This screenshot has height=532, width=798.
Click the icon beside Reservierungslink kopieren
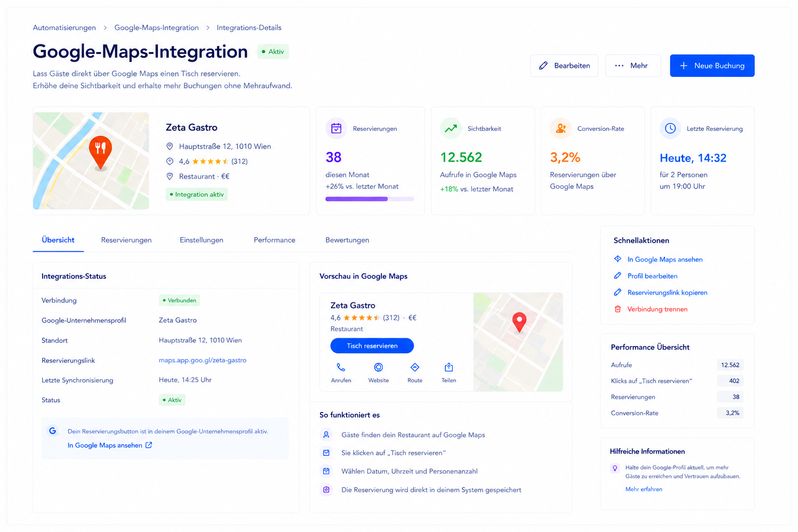click(x=618, y=292)
